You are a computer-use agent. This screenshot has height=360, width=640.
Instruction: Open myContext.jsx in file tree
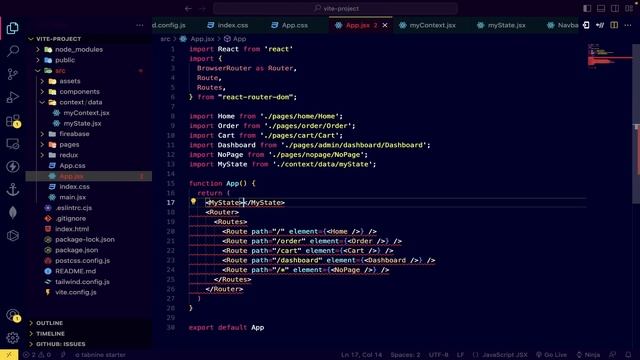[x=86, y=113]
